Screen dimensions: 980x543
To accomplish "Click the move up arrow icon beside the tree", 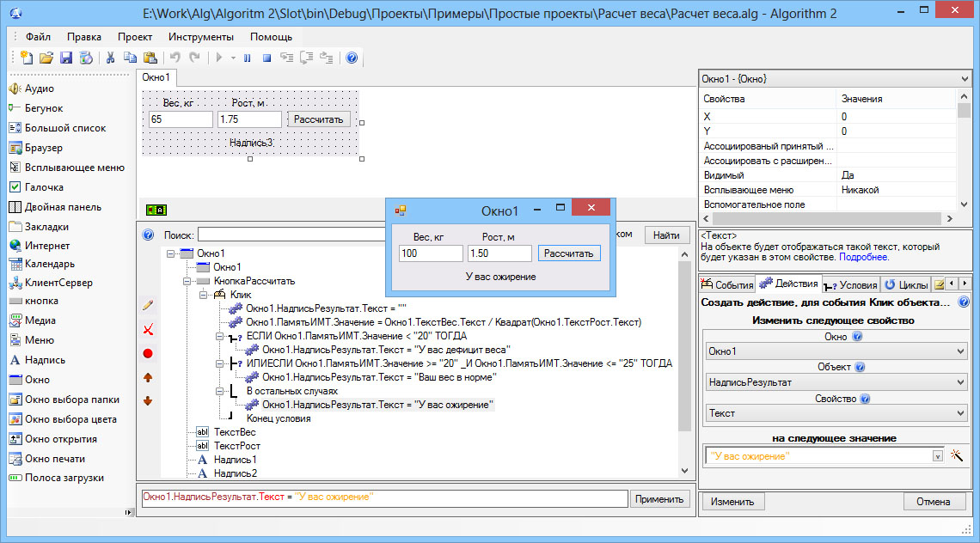I will [x=148, y=377].
